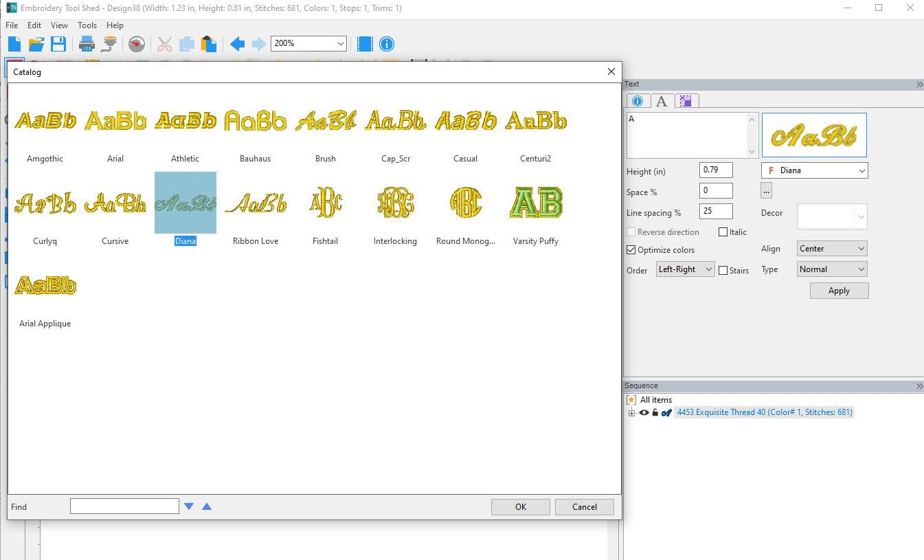Select the Fishtail font thumbnail
The image size is (924, 560).
325,203
